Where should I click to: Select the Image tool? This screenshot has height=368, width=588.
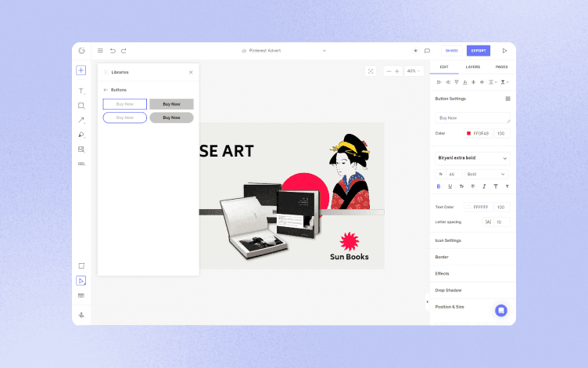(x=81, y=149)
